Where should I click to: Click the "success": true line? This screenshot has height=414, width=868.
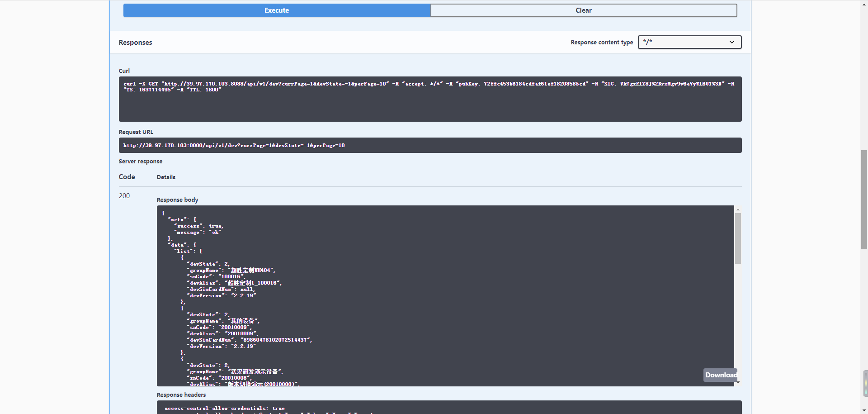(x=199, y=226)
